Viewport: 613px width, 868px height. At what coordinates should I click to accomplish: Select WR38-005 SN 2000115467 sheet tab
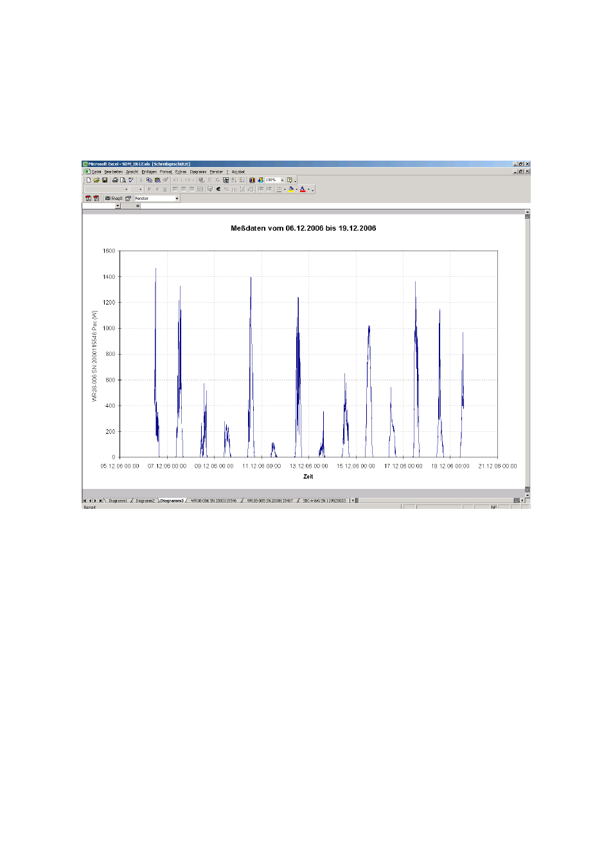coord(270,500)
